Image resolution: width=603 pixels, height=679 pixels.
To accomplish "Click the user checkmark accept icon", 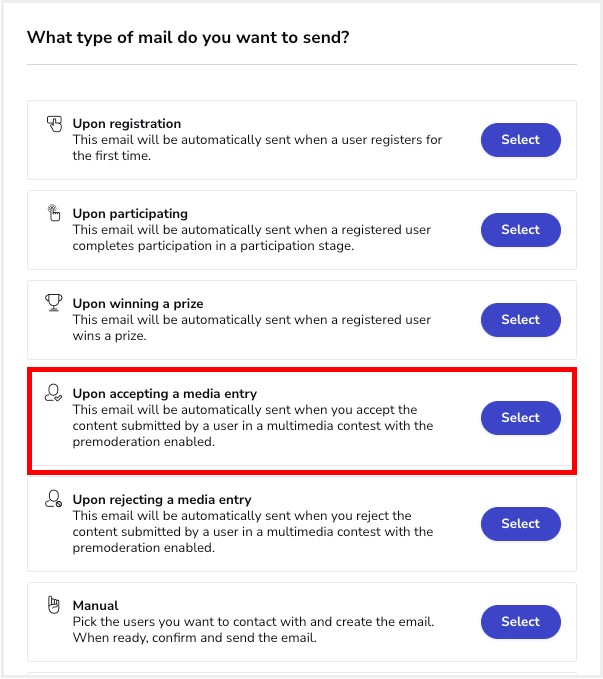I will click(x=54, y=393).
